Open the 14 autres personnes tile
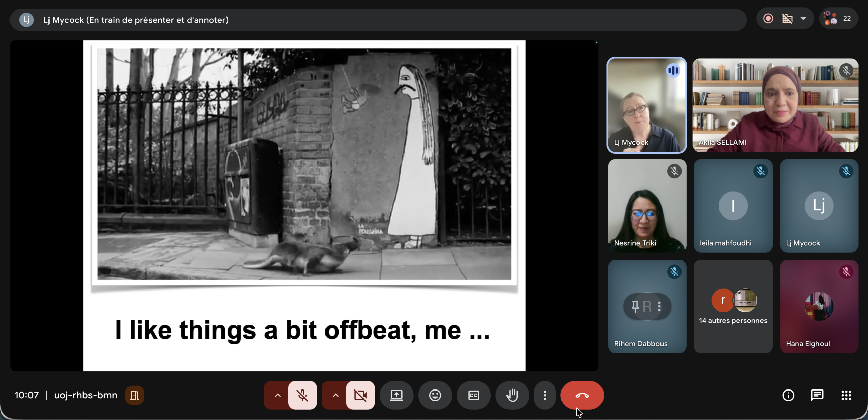Image resolution: width=868 pixels, height=420 pixels. pyautogui.click(x=733, y=306)
